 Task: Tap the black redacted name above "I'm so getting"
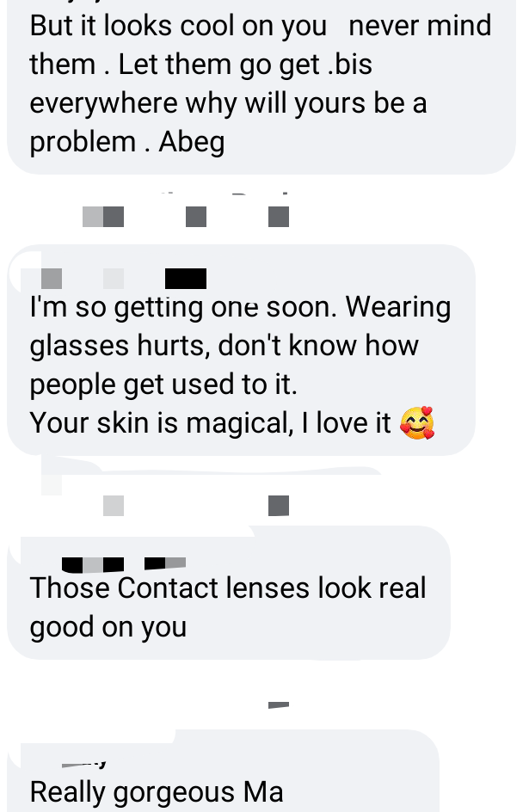coord(185,279)
